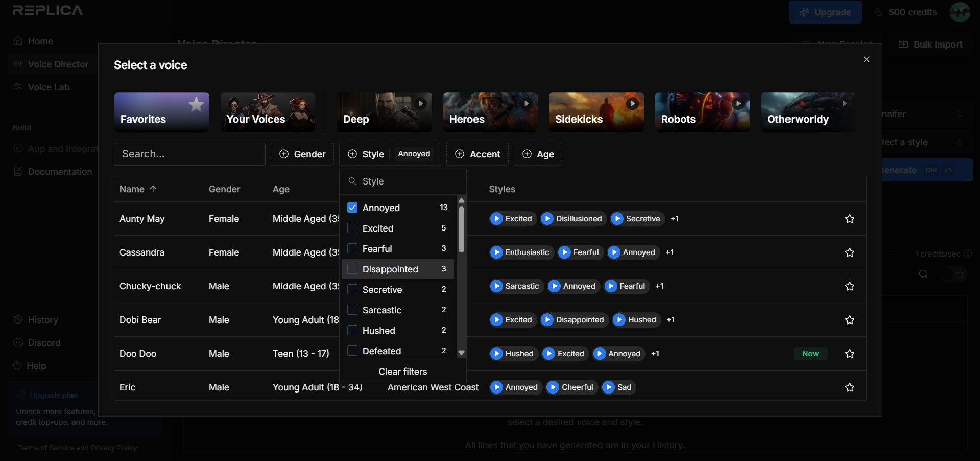This screenshot has height=461, width=980.
Task: Open the Accent filter dropdown
Action: (476, 154)
